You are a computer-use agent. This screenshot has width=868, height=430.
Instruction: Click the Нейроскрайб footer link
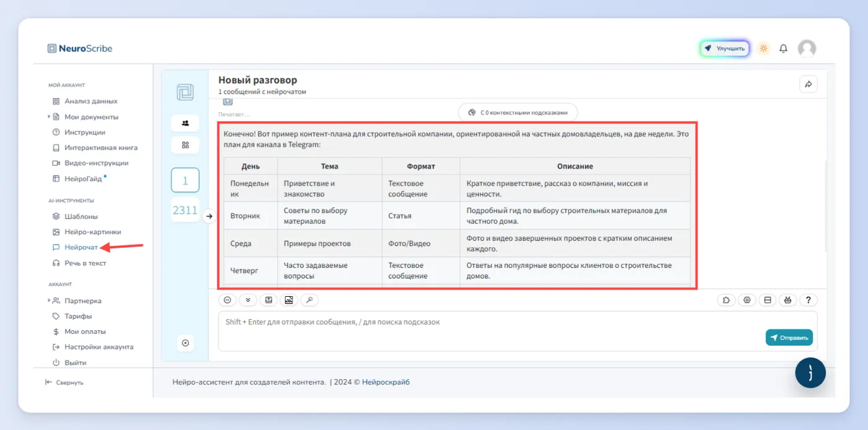386,382
